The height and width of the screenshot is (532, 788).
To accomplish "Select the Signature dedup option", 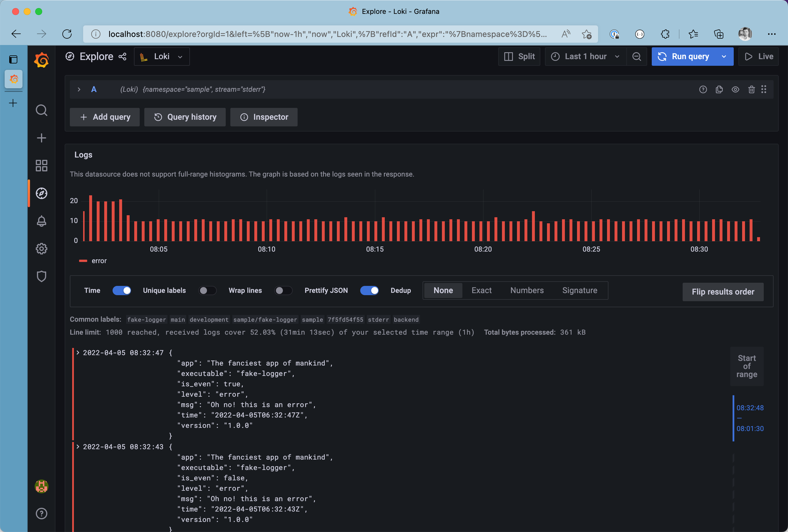I will pos(580,291).
